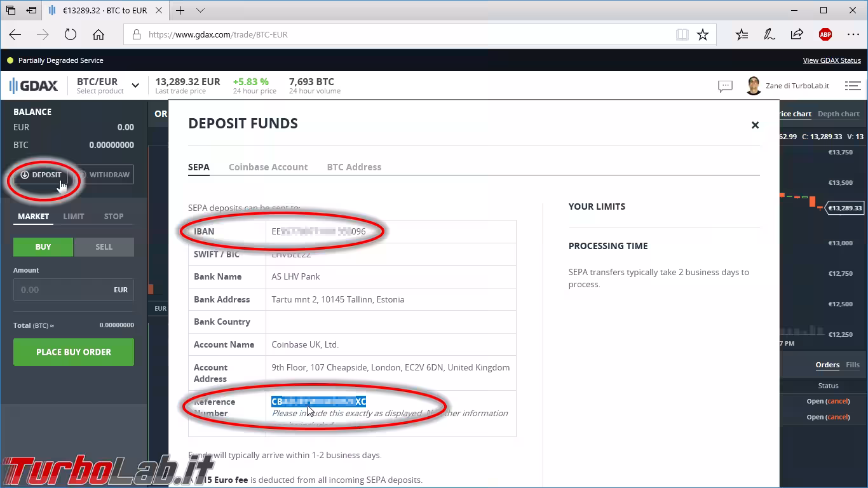Go back to the previous page
This screenshot has height=488, width=868.
15,35
